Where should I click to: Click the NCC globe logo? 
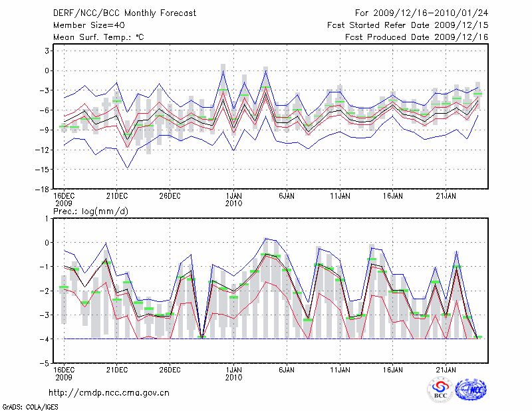(x=471, y=390)
